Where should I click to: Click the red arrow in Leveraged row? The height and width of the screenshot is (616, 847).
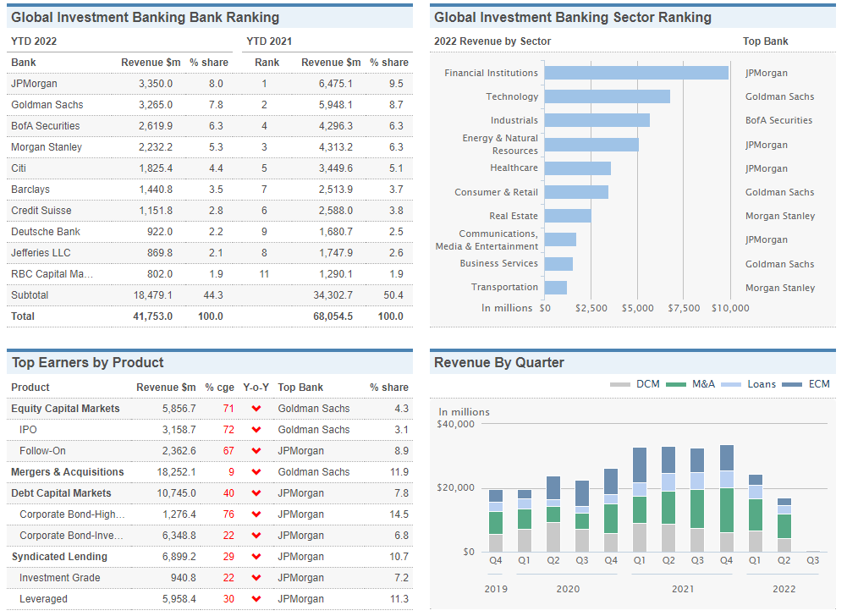pyautogui.click(x=256, y=599)
